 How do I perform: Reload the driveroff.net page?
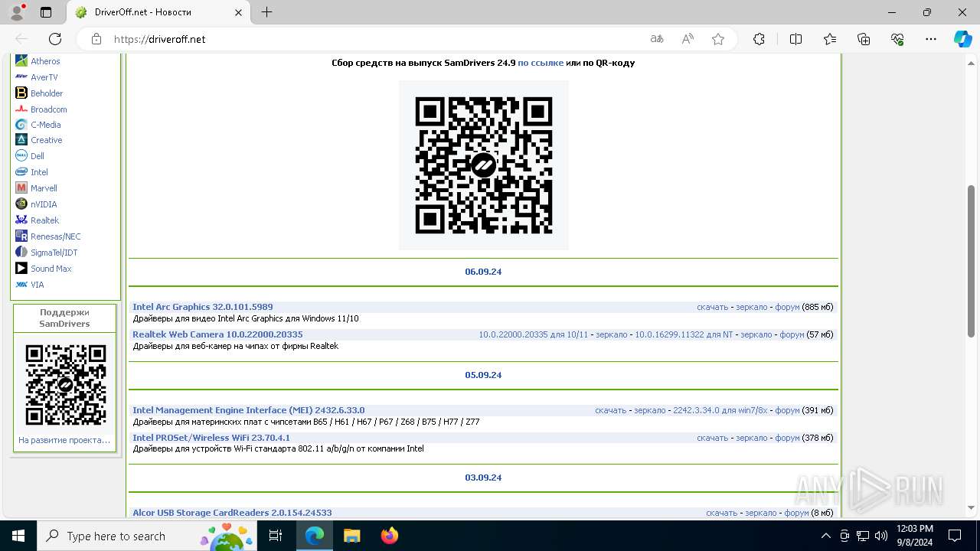(x=55, y=39)
